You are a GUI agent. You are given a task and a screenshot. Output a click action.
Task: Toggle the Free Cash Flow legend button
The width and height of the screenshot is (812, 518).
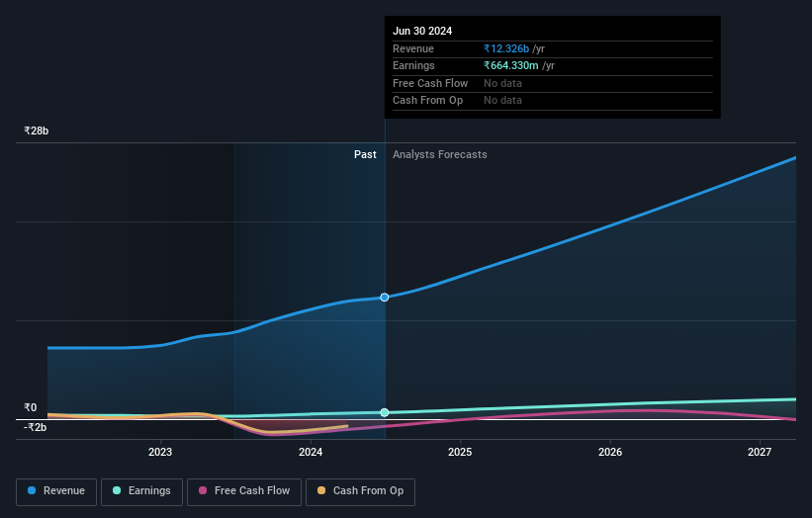[x=244, y=491]
